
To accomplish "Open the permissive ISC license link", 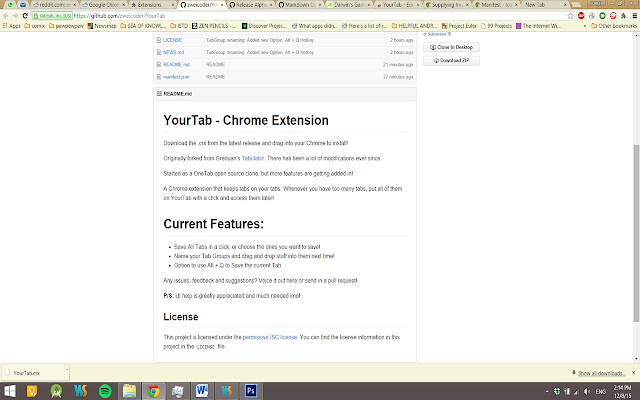I will pos(270,337).
